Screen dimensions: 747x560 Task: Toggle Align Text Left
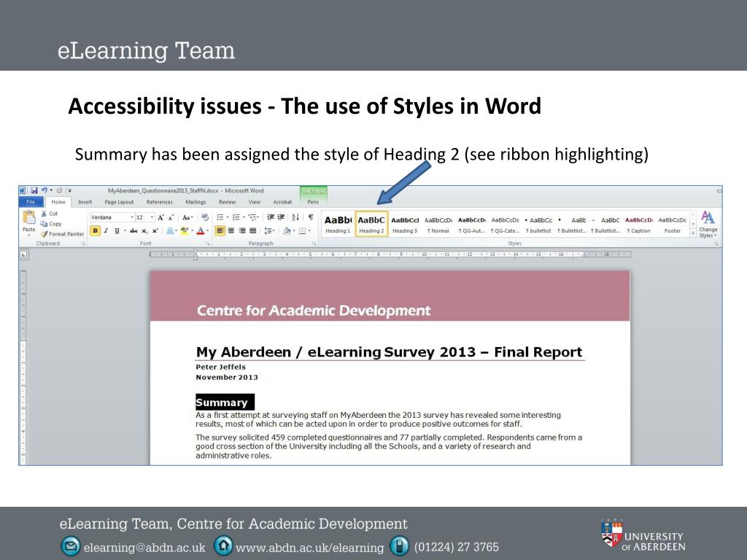(x=220, y=231)
